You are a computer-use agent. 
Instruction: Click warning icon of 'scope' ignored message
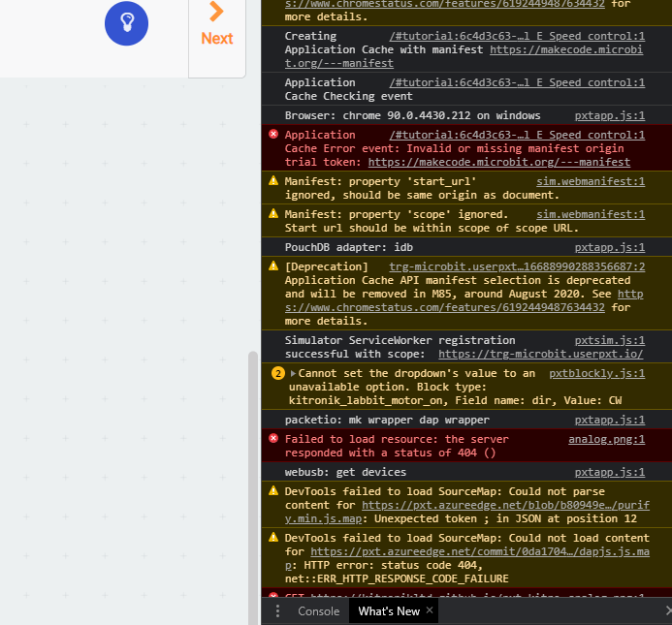(273, 213)
